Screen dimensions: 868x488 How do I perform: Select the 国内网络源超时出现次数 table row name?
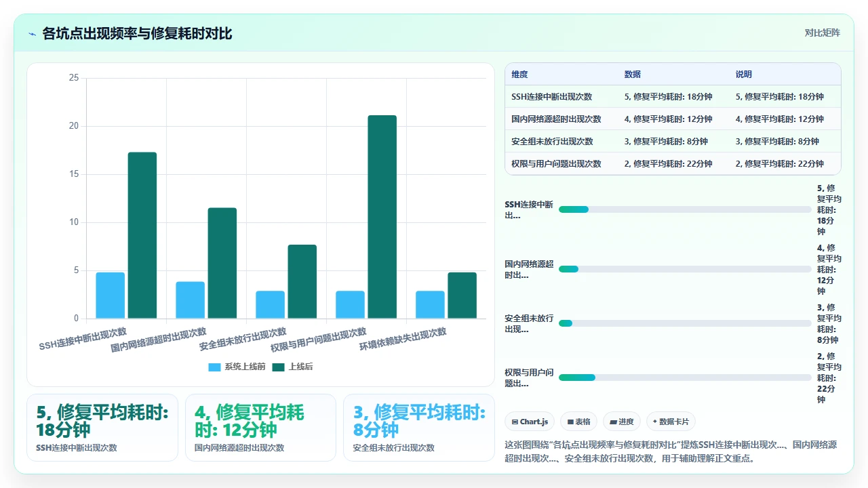coord(556,119)
